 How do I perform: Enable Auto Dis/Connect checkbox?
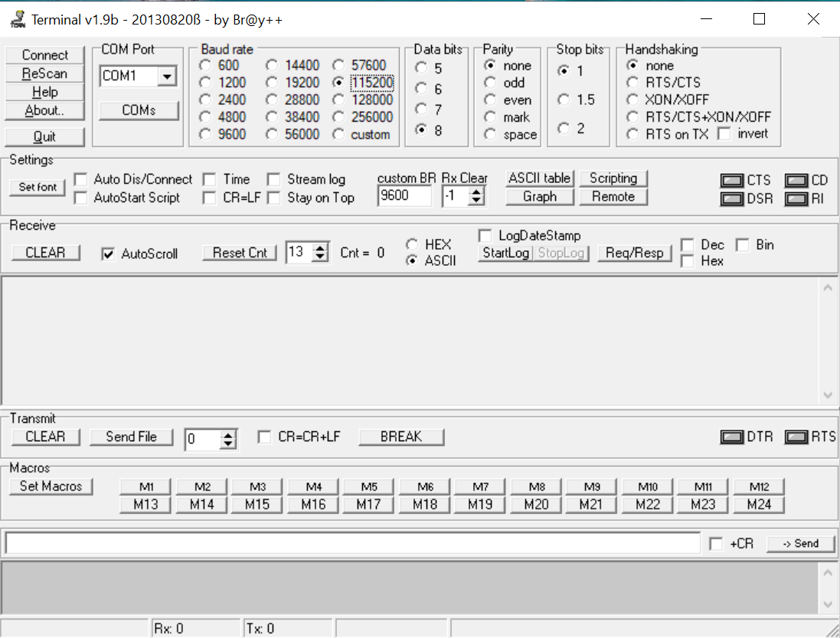pos(80,179)
